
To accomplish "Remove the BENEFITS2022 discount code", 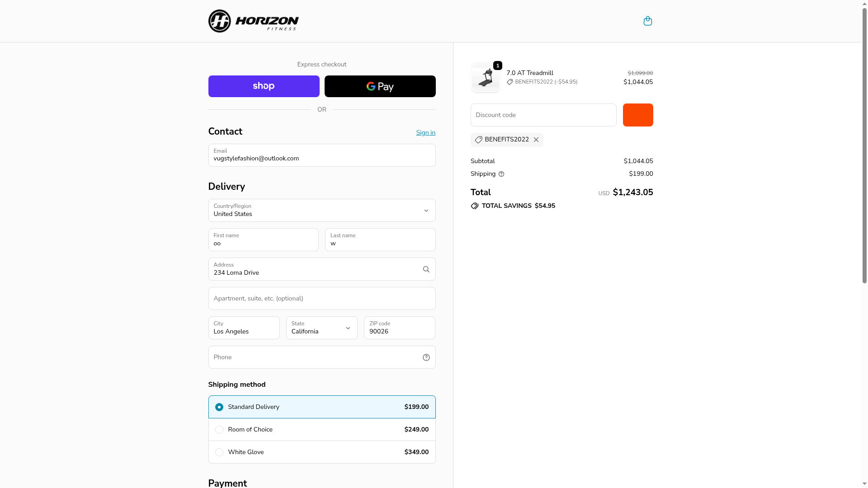I will 536,140.
